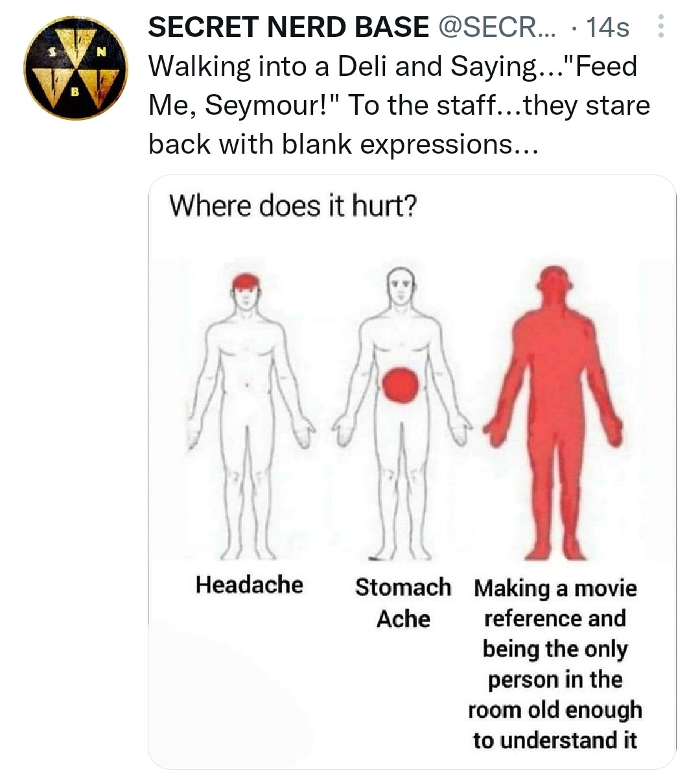Click the headache figure with red head
The height and width of the screenshot is (773, 700).
tap(250, 415)
